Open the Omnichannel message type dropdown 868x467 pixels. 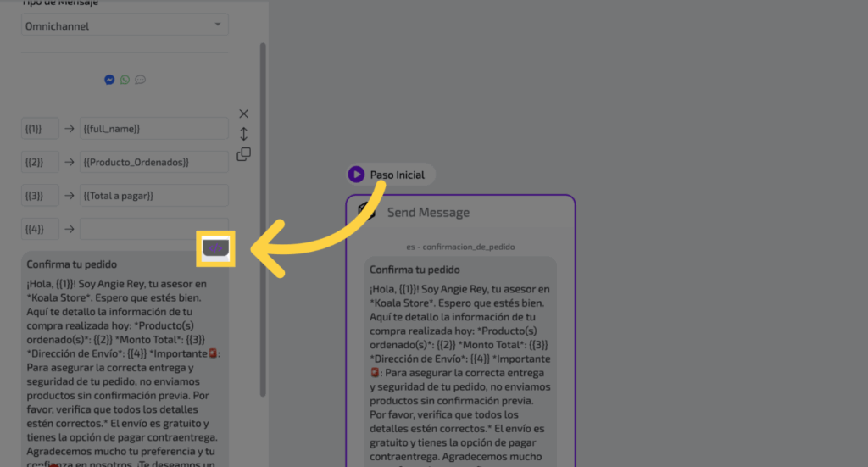[125, 26]
